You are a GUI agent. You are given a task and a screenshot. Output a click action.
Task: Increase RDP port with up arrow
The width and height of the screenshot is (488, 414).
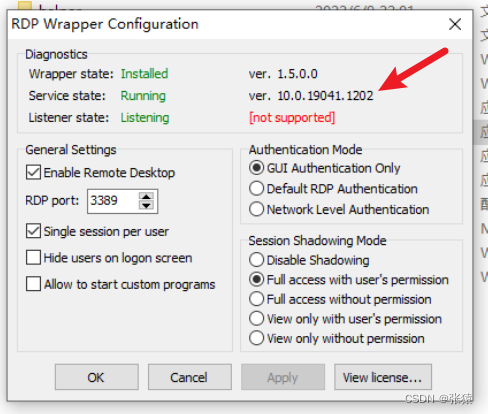tap(146, 196)
